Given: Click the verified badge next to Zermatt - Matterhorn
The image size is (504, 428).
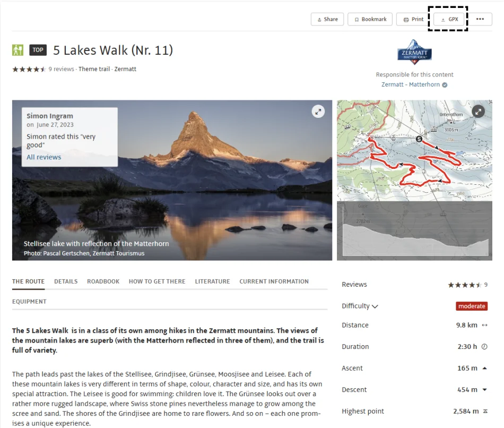Looking at the screenshot, I should pyautogui.click(x=445, y=85).
